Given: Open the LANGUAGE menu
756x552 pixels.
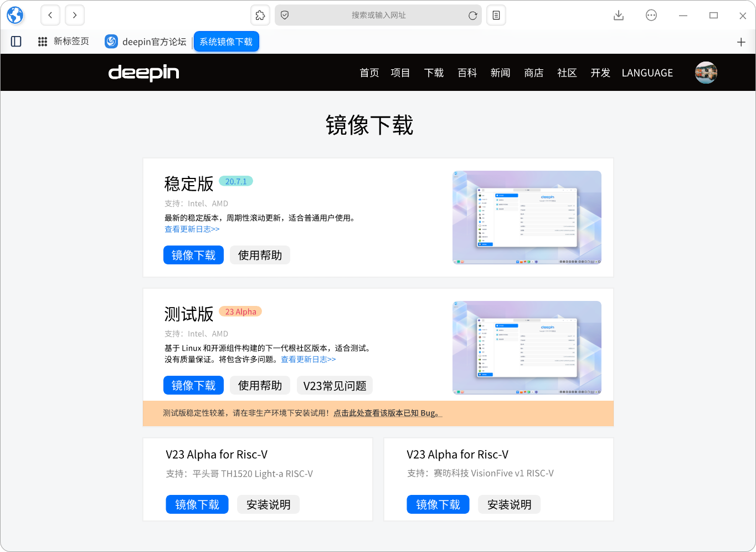Looking at the screenshot, I should click(647, 73).
